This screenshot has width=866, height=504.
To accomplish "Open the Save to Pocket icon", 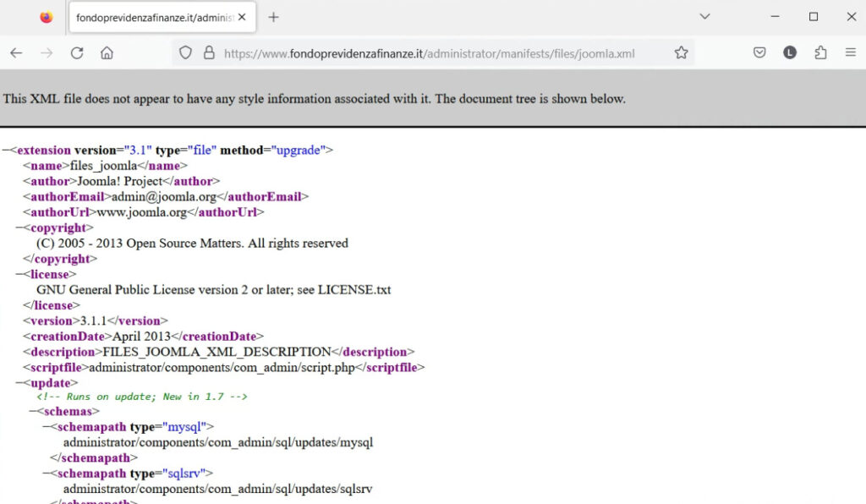I will (x=759, y=52).
